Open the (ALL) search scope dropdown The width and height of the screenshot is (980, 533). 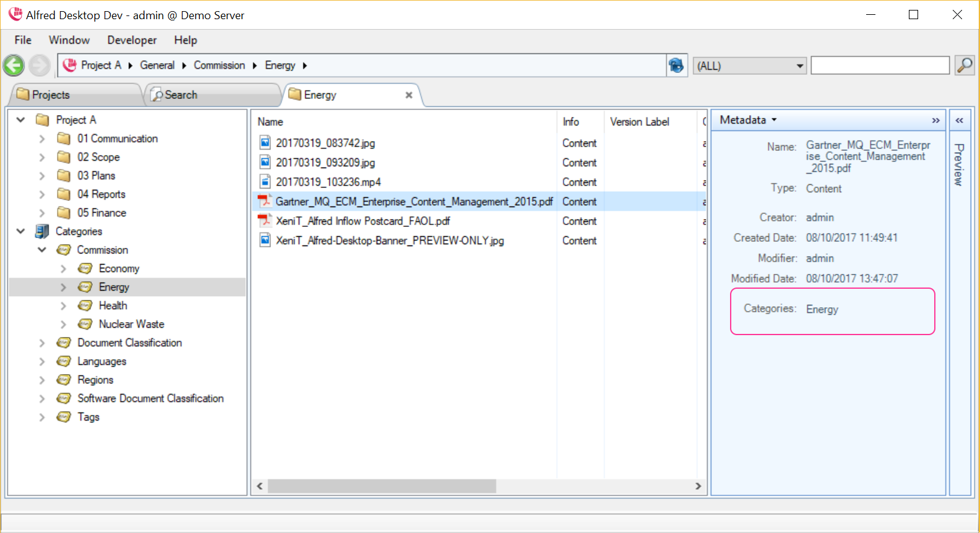coord(799,66)
